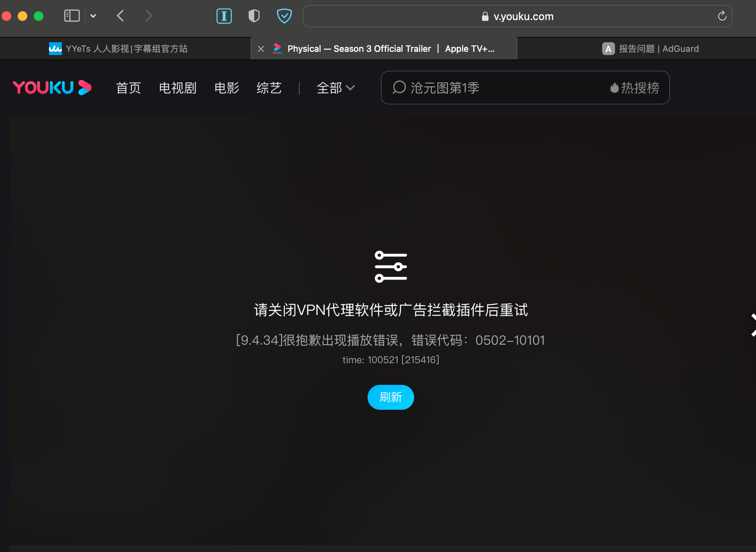The height and width of the screenshot is (552, 756).
Task: Click the forward navigation arrow
Action: 149,16
